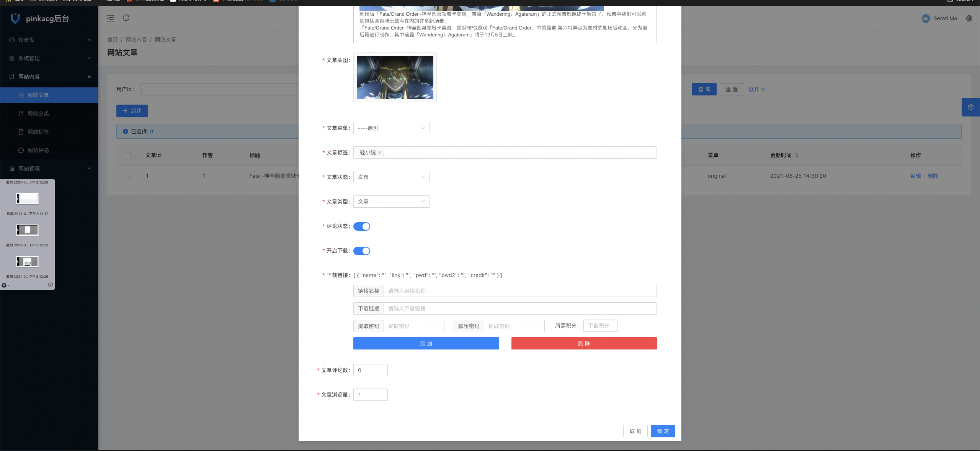Image resolution: width=980 pixels, height=451 pixels.
Task: Open the 文章菜单 dropdown
Action: coord(391,128)
